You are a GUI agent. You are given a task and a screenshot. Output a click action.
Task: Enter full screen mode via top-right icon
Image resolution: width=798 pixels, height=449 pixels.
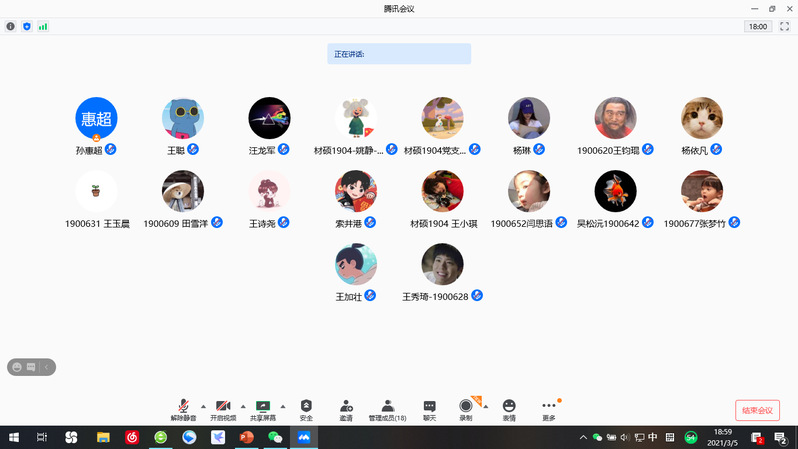(784, 27)
